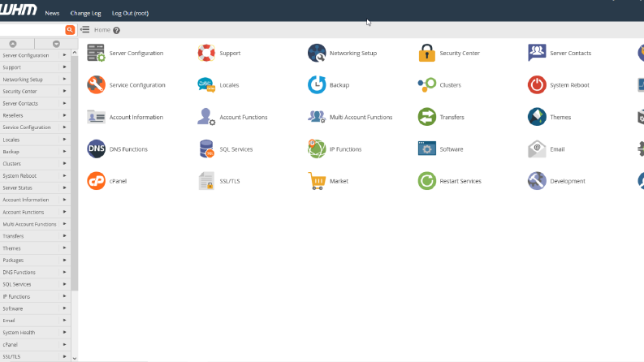Open Clusters sidebar menu item
The height and width of the screenshot is (362, 644).
point(35,164)
